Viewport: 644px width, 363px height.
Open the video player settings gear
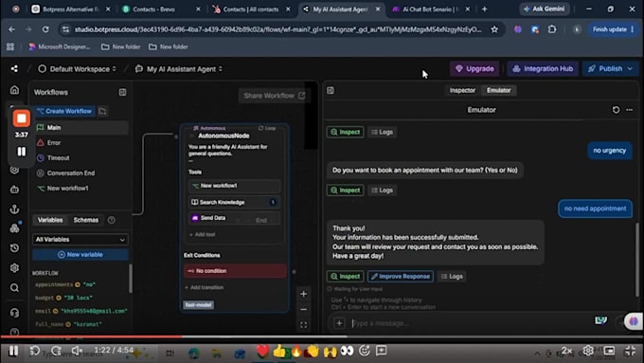[588, 351]
